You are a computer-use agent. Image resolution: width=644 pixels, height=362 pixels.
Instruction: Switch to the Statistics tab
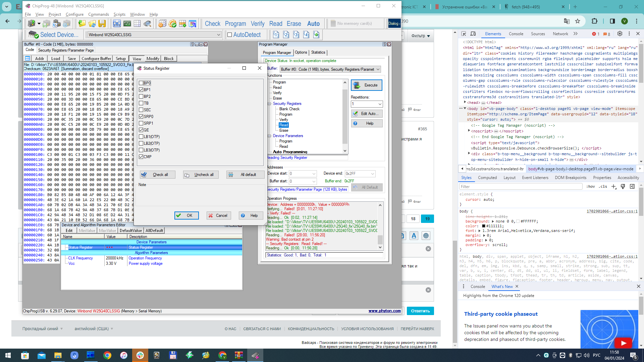pos(318,52)
